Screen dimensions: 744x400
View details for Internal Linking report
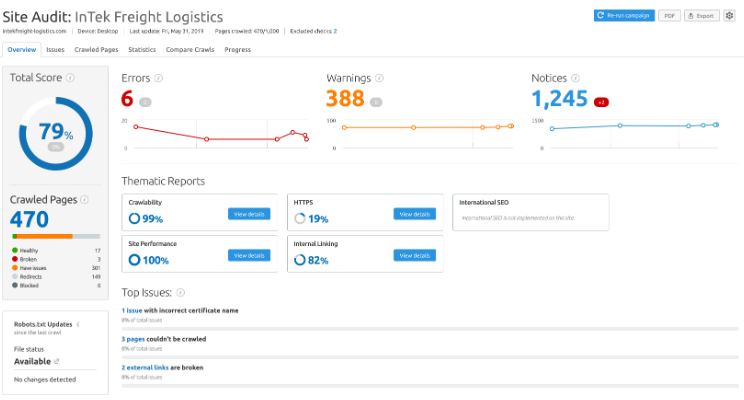tap(414, 255)
